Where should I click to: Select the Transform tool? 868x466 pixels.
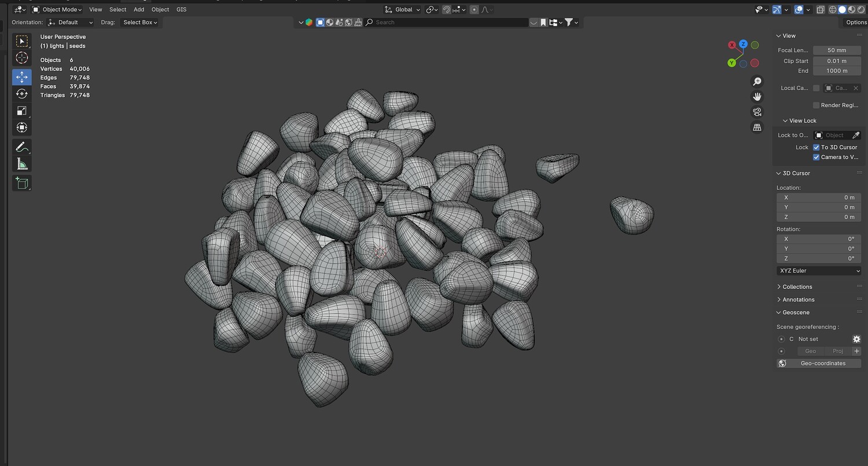click(x=22, y=127)
